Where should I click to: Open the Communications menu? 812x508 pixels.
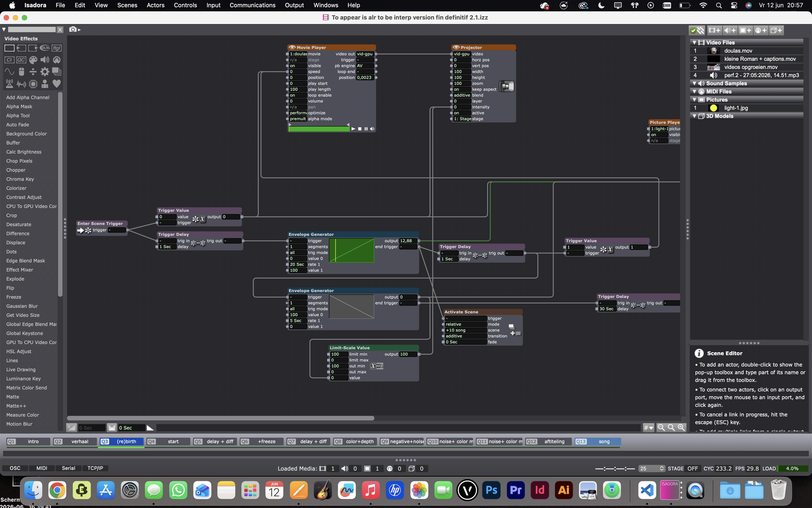pos(252,5)
